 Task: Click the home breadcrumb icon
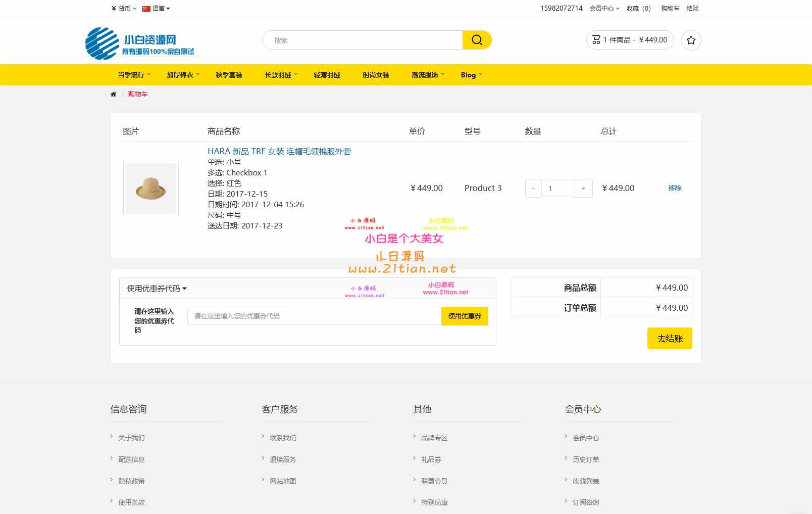113,94
